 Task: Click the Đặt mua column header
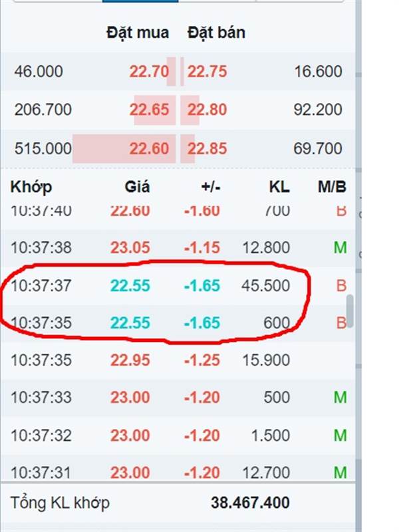coord(138,33)
